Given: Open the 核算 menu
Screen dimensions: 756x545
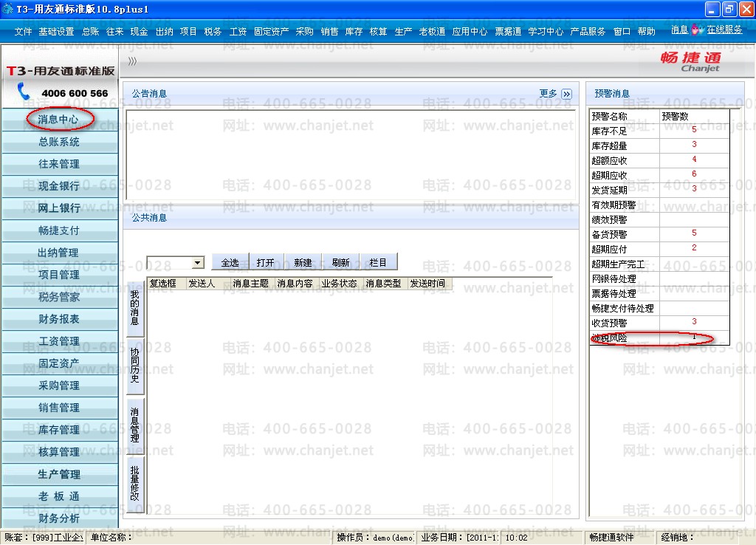Looking at the screenshot, I should click(x=378, y=31).
